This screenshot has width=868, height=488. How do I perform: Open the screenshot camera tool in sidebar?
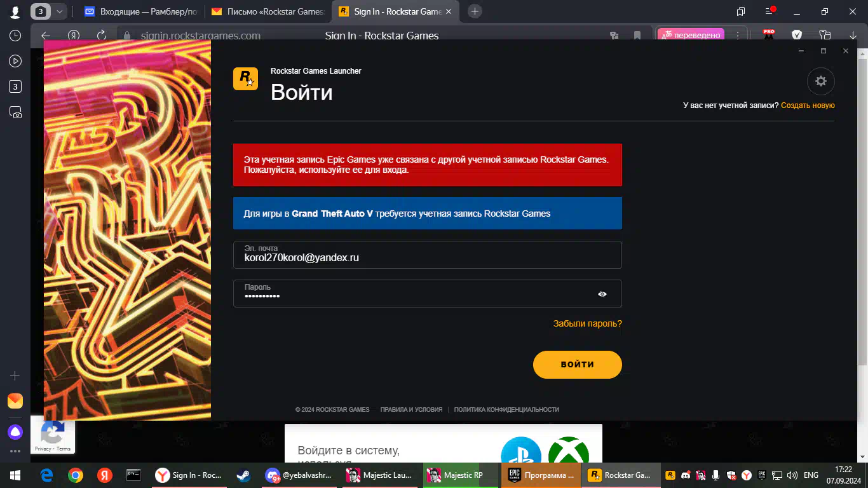coord(15,112)
